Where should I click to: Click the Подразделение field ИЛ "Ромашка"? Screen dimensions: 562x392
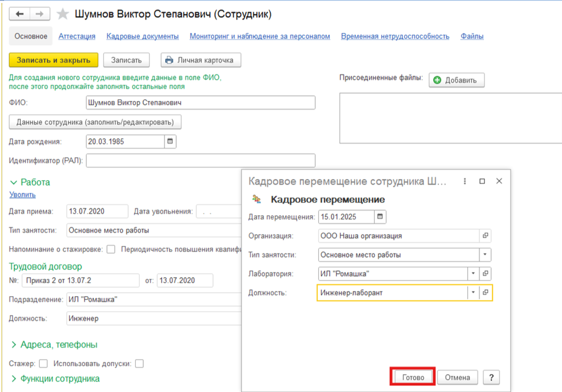point(154,300)
